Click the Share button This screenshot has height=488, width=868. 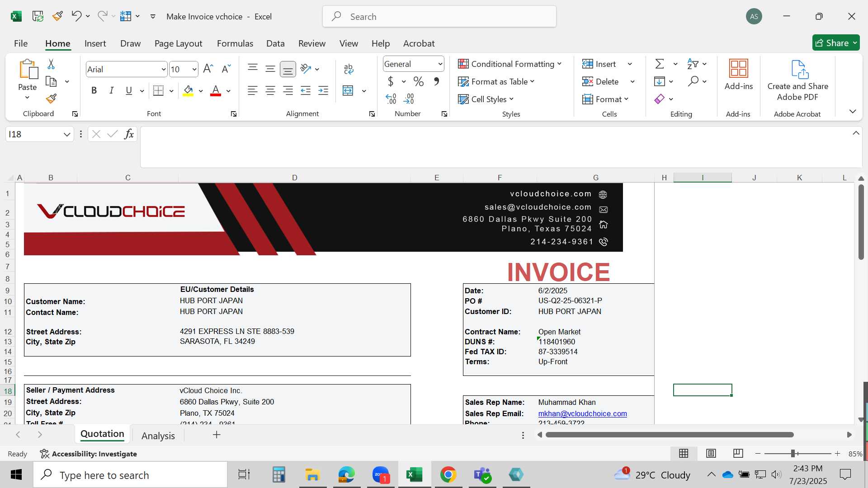point(836,43)
